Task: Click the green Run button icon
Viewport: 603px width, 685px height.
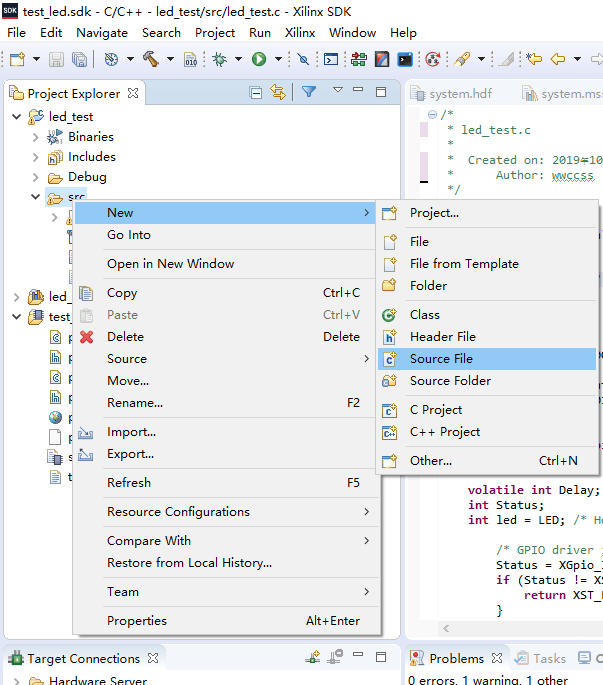Action: pyautogui.click(x=259, y=59)
